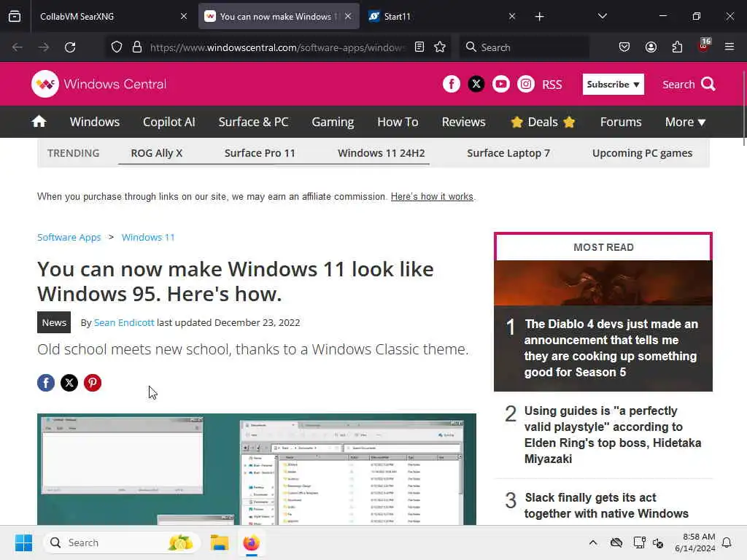View site security padlock info
This screenshot has width=747, height=560.
(x=137, y=47)
